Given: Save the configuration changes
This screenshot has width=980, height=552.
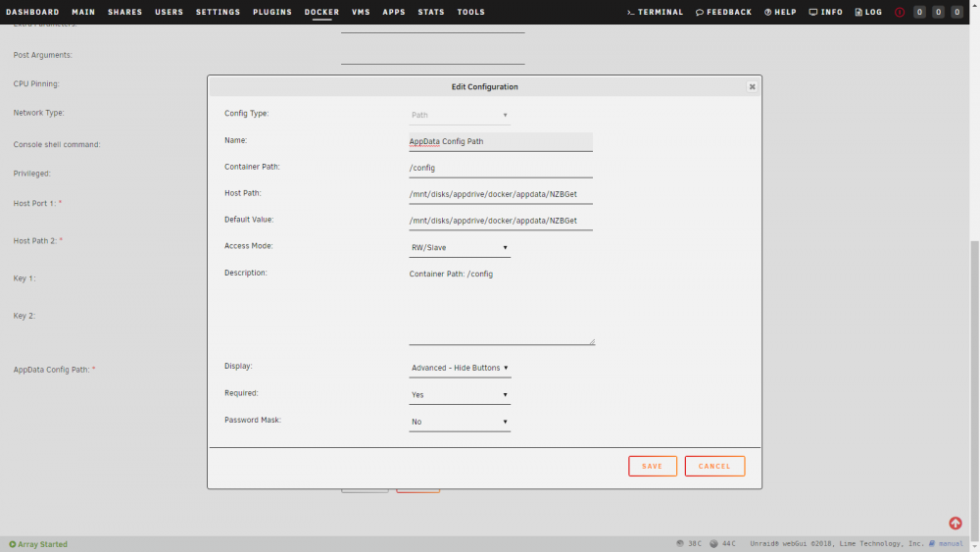Looking at the screenshot, I should [x=653, y=466].
